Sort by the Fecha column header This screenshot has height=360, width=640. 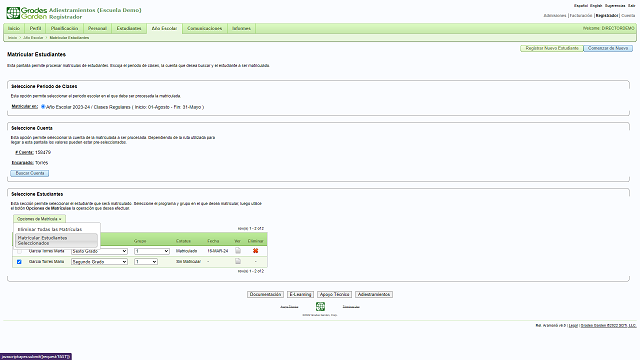(213, 241)
